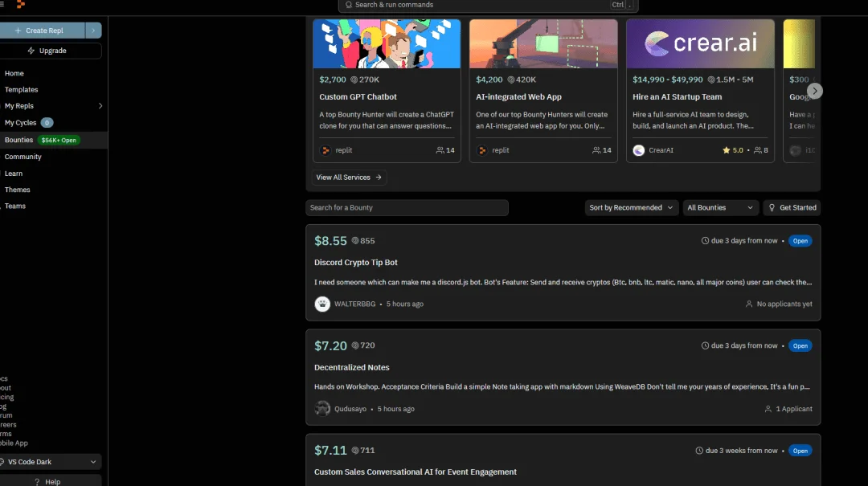Click clock icon on Discord Crypto Tip Bot bounty
The image size is (868, 486).
(x=705, y=241)
